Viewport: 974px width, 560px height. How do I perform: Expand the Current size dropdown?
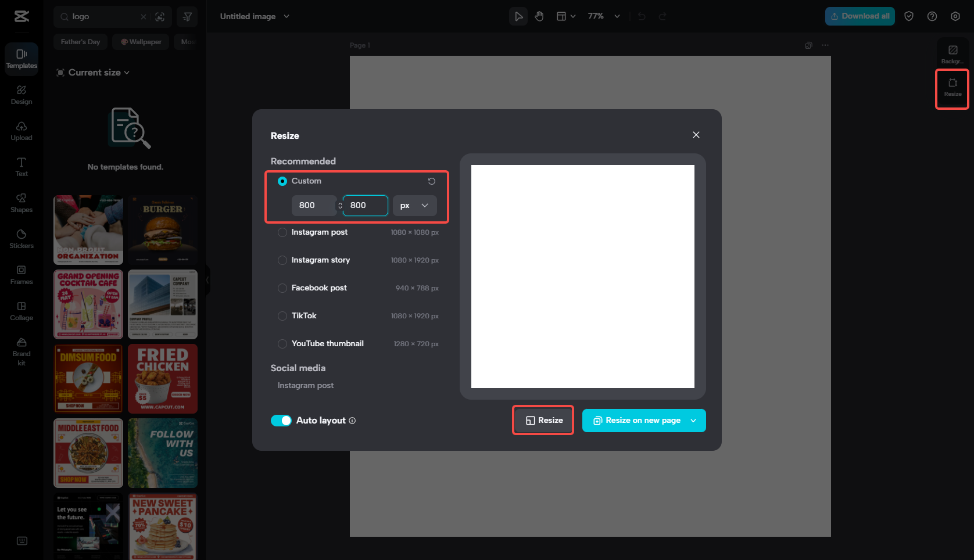coord(92,72)
